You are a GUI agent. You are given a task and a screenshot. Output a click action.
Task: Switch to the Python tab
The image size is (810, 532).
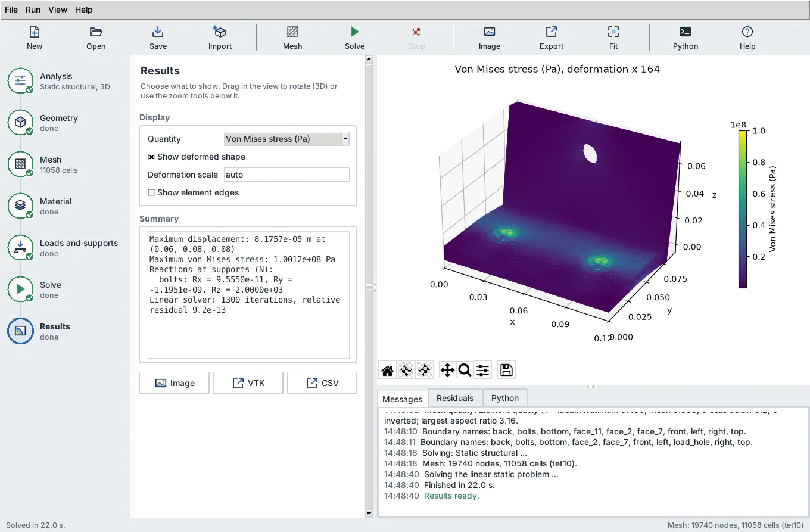tap(505, 398)
